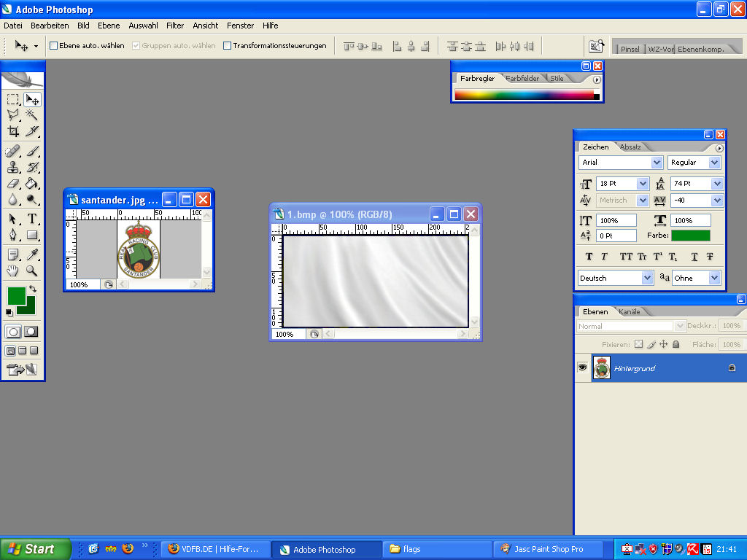Select the Eyedropper tool
Image resolution: width=747 pixels, height=560 pixels.
click(32, 254)
